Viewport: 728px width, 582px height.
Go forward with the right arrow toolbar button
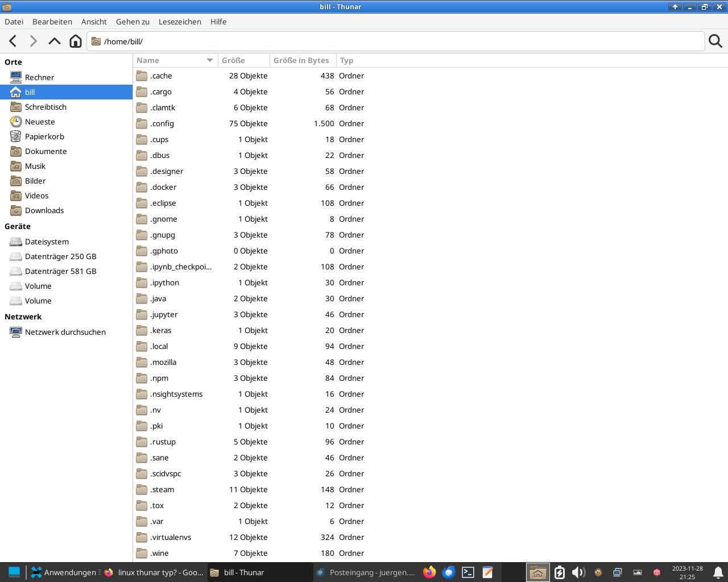34,41
